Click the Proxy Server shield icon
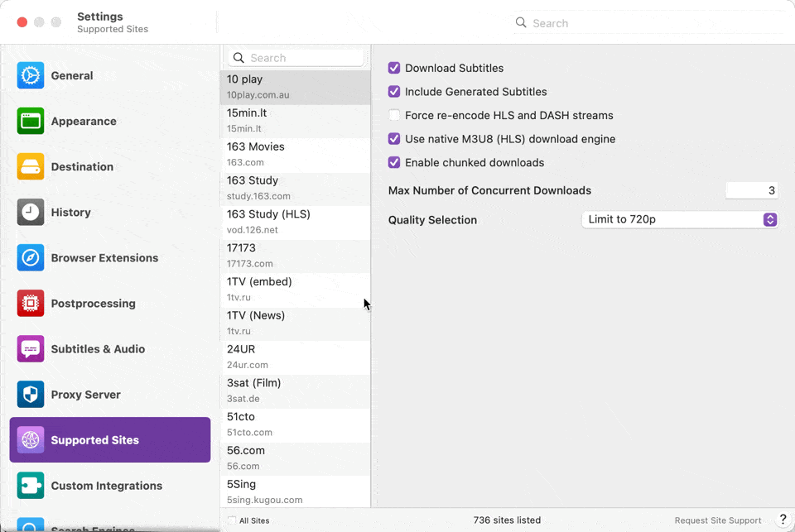The image size is (795, 532). pos(31,394)
